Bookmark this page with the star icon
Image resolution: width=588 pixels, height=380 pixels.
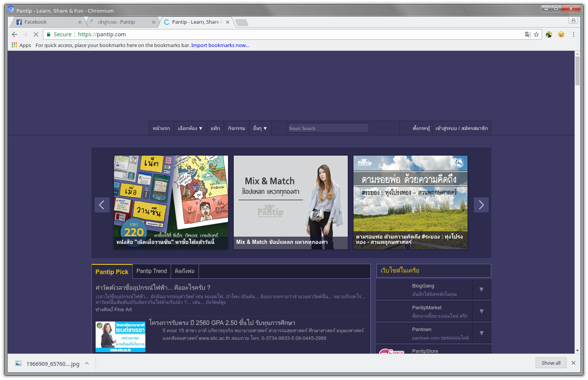click(x=536, y=34)
